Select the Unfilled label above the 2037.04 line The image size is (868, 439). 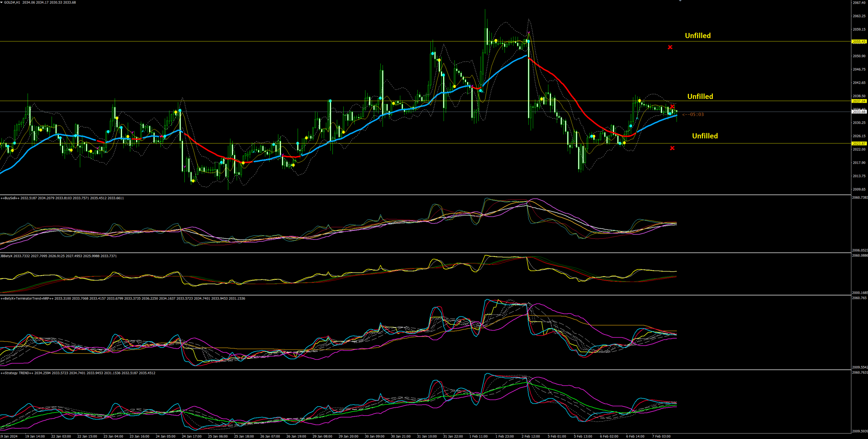pos(700,97)
